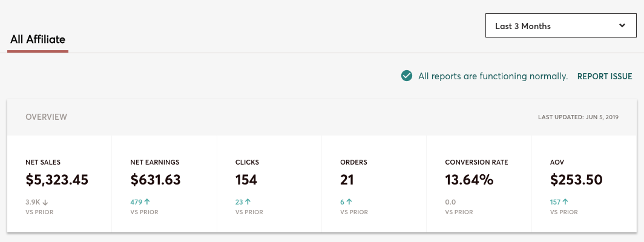The image size is (644, 242).
Task: Click the AOV $253.50 value
Action: tap(577, 180)
